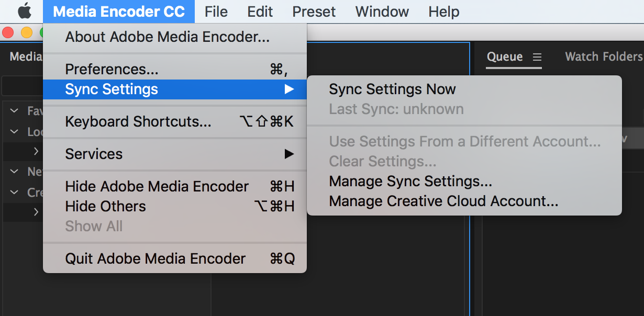Open the Preset menu in the menu bar

pos(314,12)
